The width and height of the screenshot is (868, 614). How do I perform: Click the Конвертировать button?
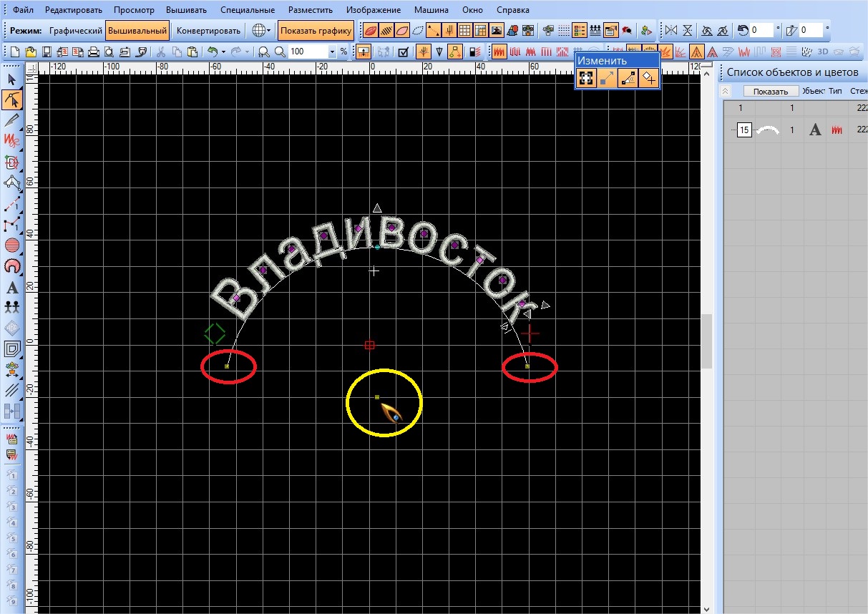pos(208,31)
